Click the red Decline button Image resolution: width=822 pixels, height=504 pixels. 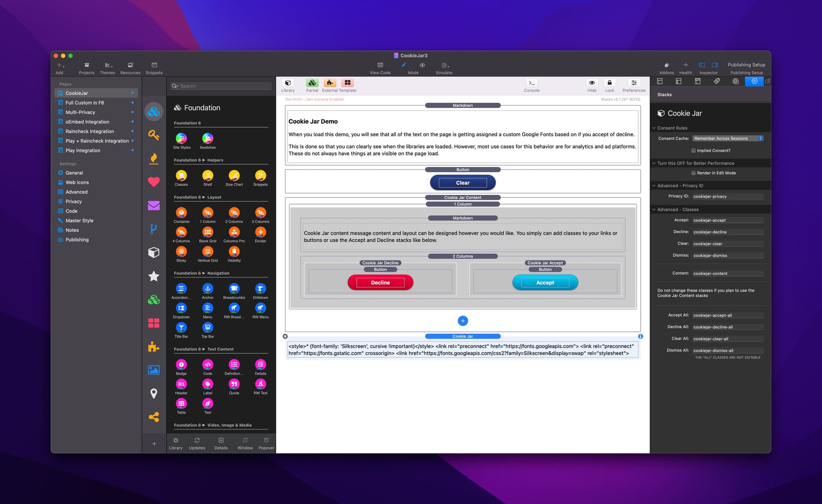click(380, 283)
